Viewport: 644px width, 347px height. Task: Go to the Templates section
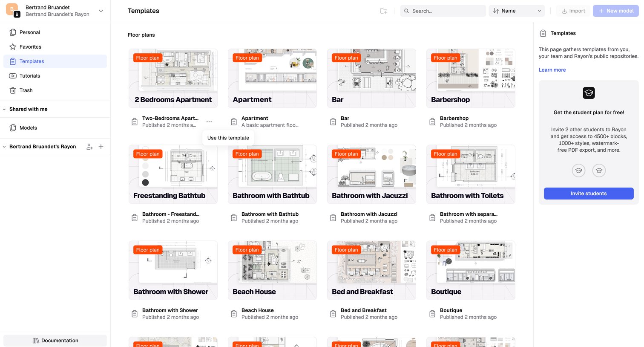(x=55, y=61)
